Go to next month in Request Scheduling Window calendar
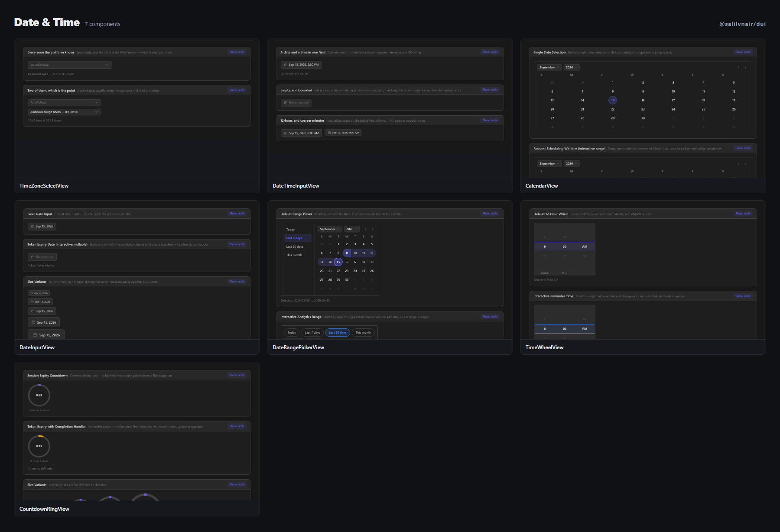Screen dimensions: 780x532 [745, 164]
